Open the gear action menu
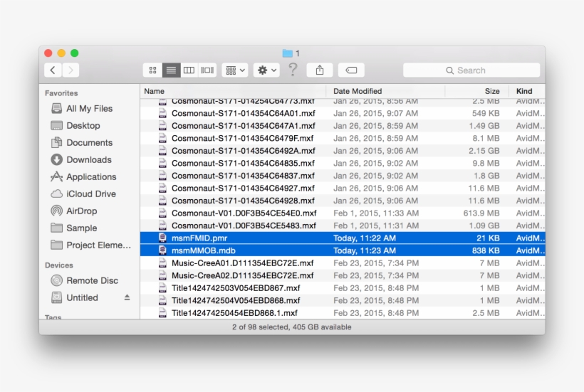The width and height of the screenshot is (584, 392). 266,70
